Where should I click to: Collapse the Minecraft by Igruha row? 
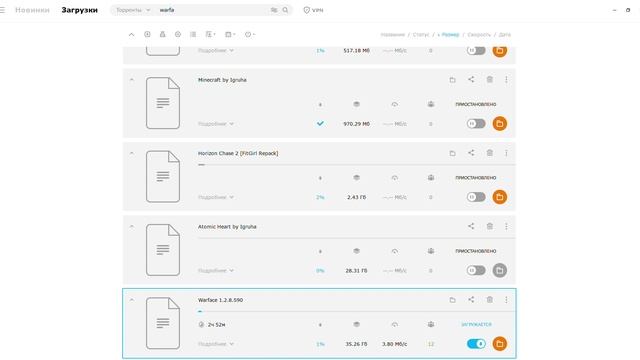[x=131, y=80]
